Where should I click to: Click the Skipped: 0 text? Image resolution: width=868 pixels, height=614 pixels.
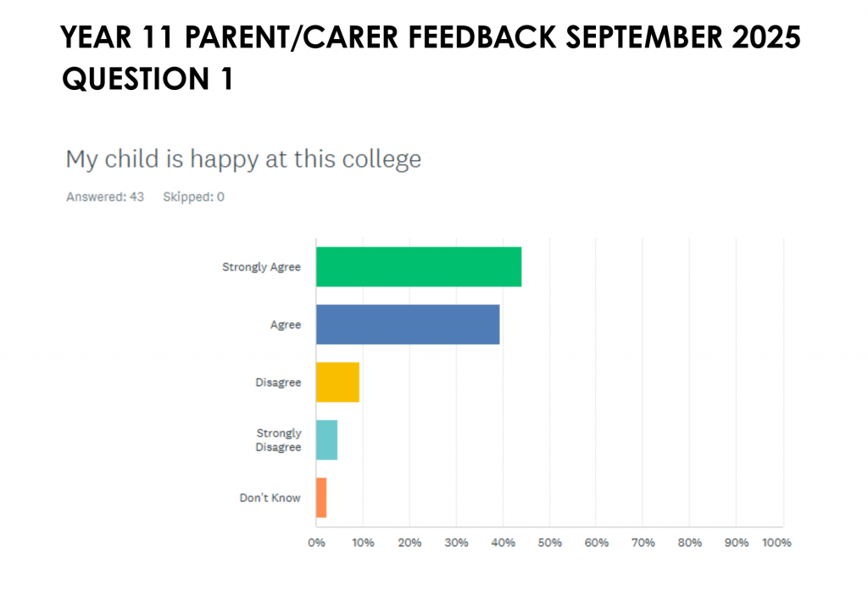[193, 197]
